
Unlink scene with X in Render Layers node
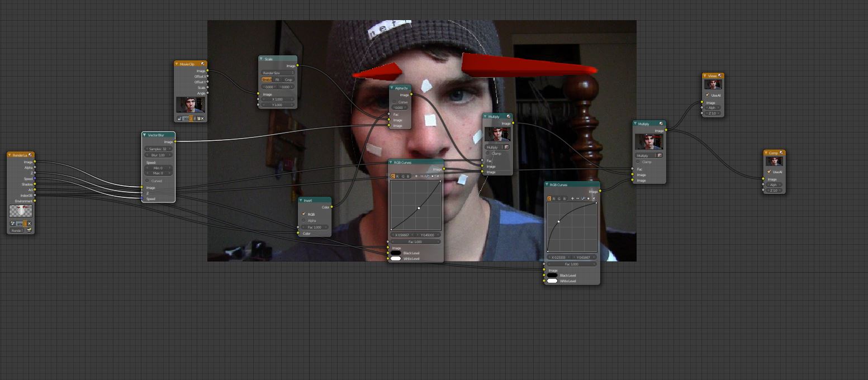29,224
